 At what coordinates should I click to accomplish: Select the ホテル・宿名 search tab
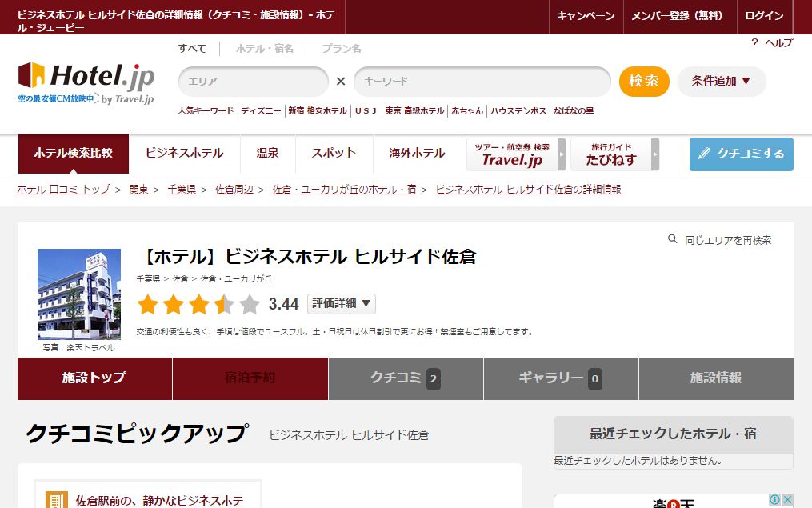coord(264,48)
